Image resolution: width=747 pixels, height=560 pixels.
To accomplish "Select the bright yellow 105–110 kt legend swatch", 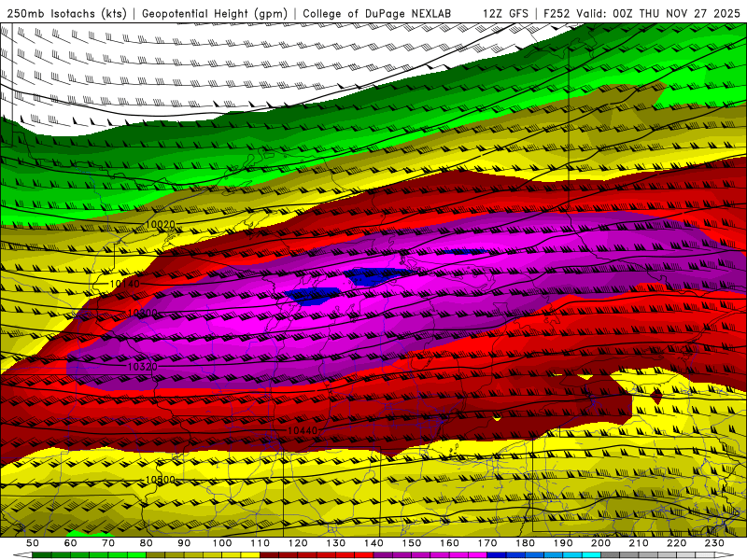I will (250, 555).
